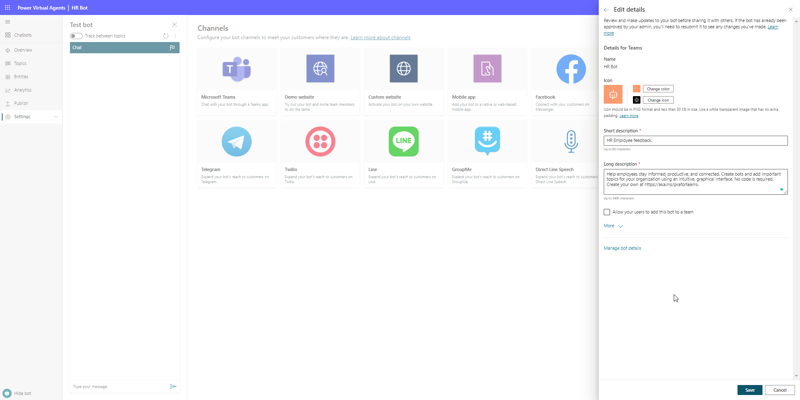This screenshot has height=400, width=800.
Task: Toggle Track between topics switch
Action: point(76,36)
